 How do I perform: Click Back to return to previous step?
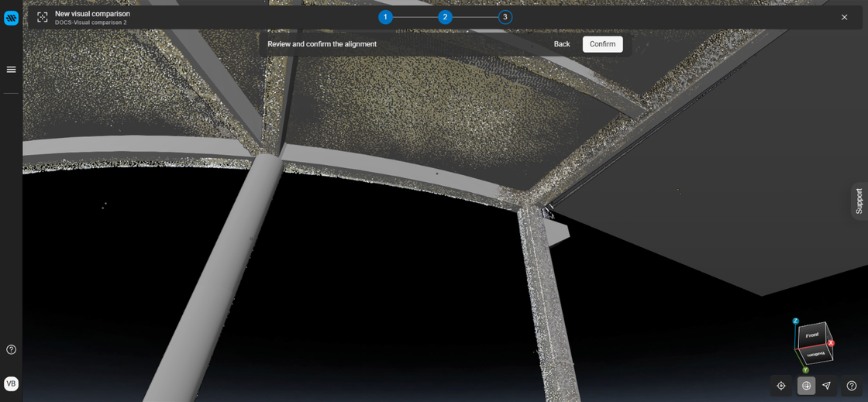pos(562,44)
